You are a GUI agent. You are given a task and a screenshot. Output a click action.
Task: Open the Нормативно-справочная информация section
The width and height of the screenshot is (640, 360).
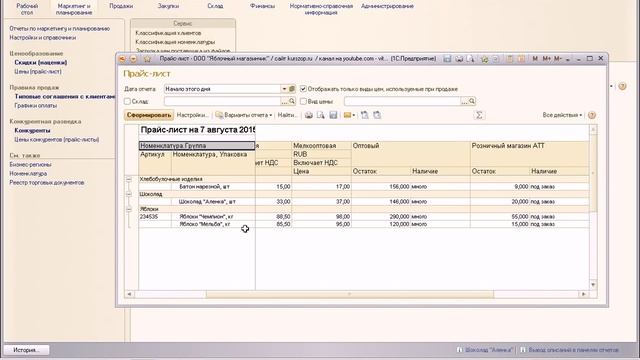point(321,9)
